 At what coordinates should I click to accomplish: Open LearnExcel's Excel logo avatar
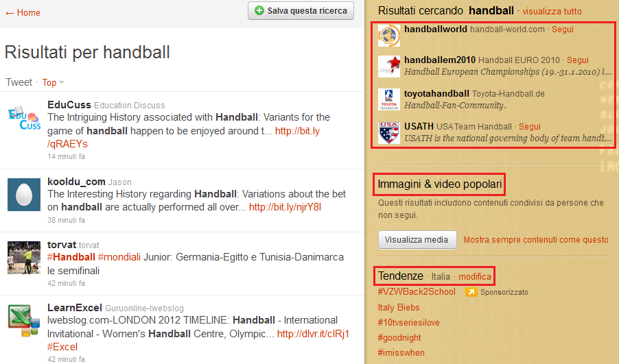pyautogui.click(x=24, y=321)
